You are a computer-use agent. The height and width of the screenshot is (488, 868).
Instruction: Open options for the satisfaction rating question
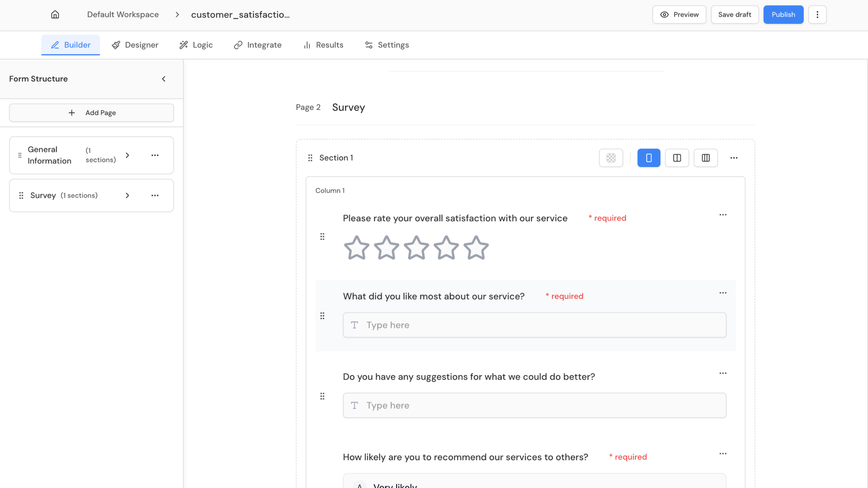(723, 215)
